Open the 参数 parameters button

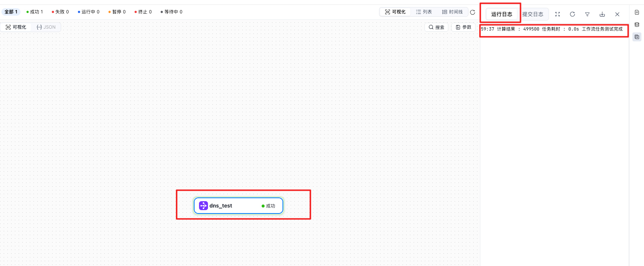pyautogui.click(x=464, y=27)
